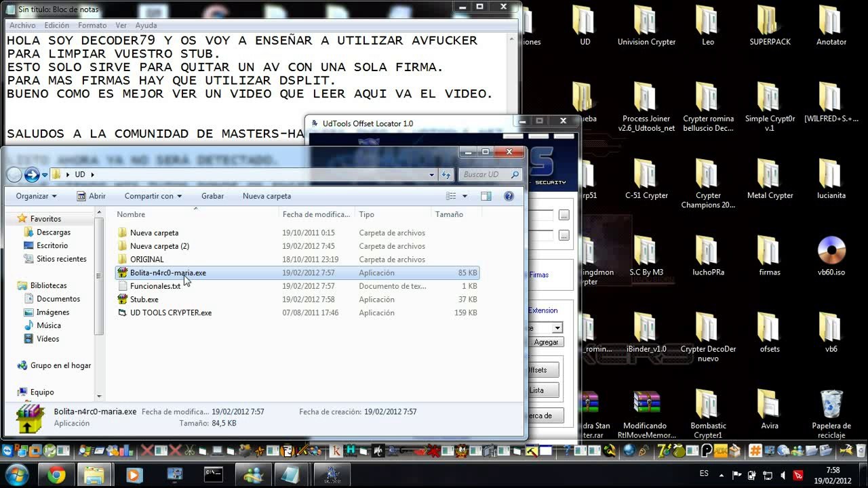Sort files by the Tamaño column header
868x488 pixels.
tap(456, 214)
